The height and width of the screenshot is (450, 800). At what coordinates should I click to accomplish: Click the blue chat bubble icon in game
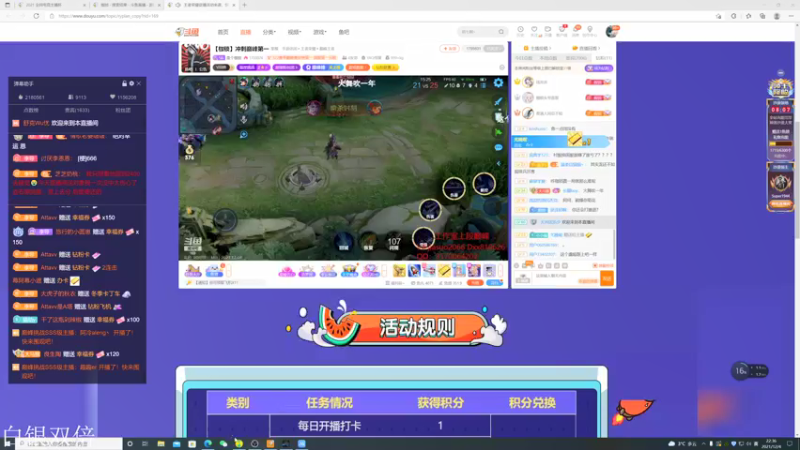498,147
